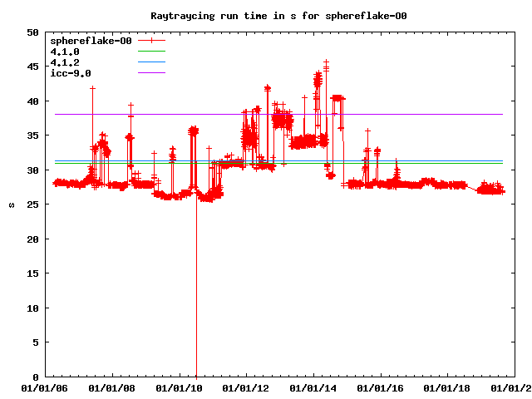Select the 4.1.2 legend entry
The width and height of the screenshot is (532, 399).
tap(65, 62)
